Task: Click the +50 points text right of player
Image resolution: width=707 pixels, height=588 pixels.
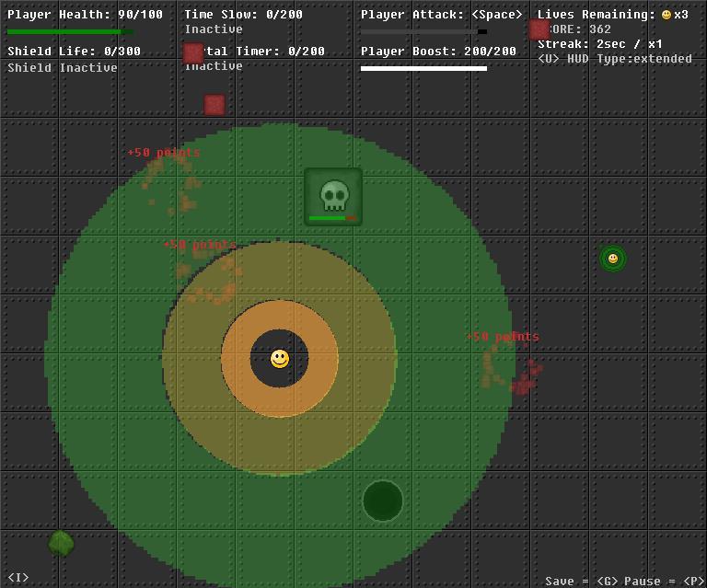Action: pos(503,337)
